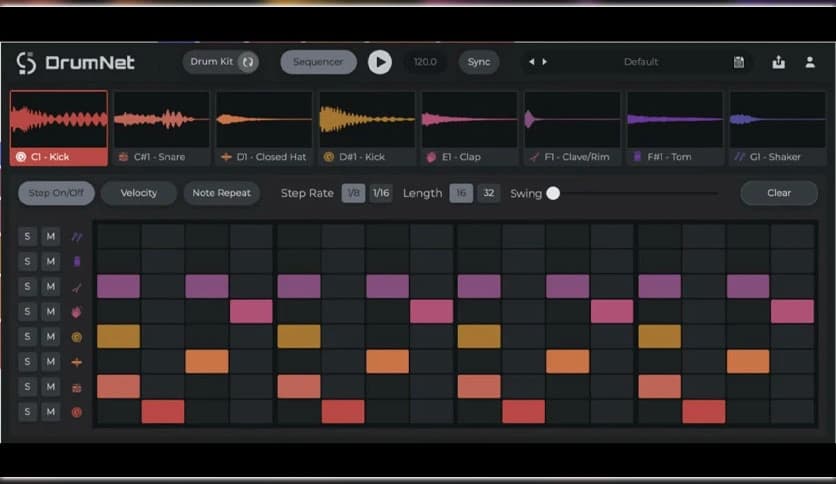The image size is (836, 484).
Task: Click the save preset icon
Action: point(738,62)
